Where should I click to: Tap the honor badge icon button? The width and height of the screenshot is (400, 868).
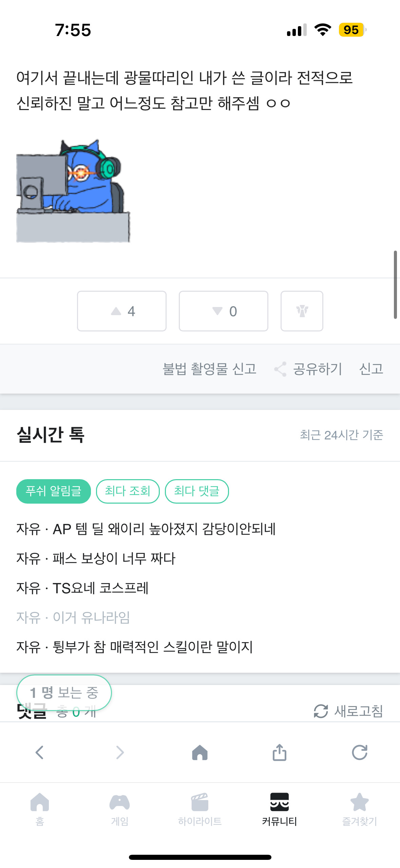pos(302,311)
